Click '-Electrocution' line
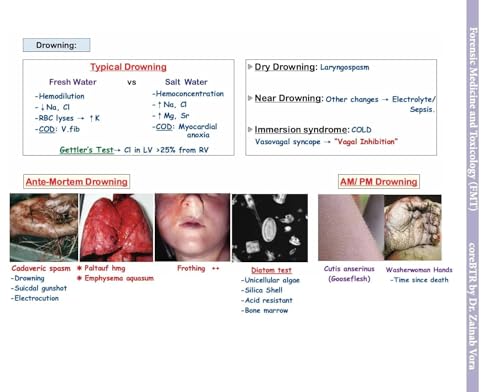 pos(35,298)
